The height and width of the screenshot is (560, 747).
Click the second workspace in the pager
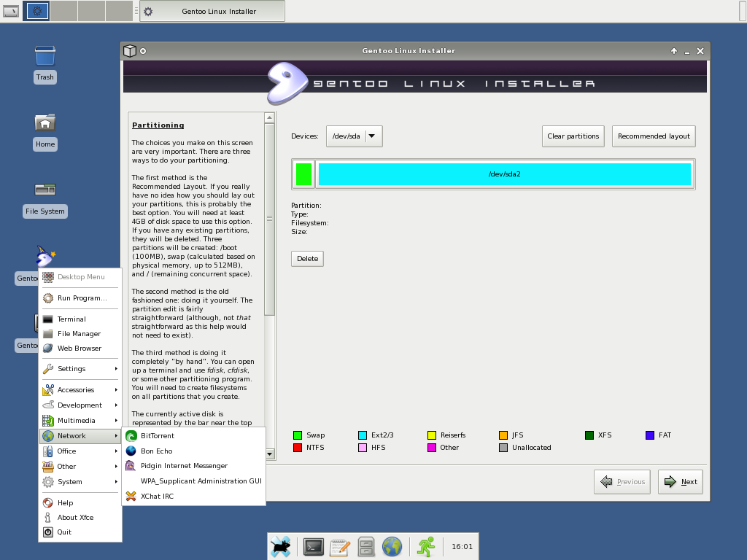(x=64, y=11)
